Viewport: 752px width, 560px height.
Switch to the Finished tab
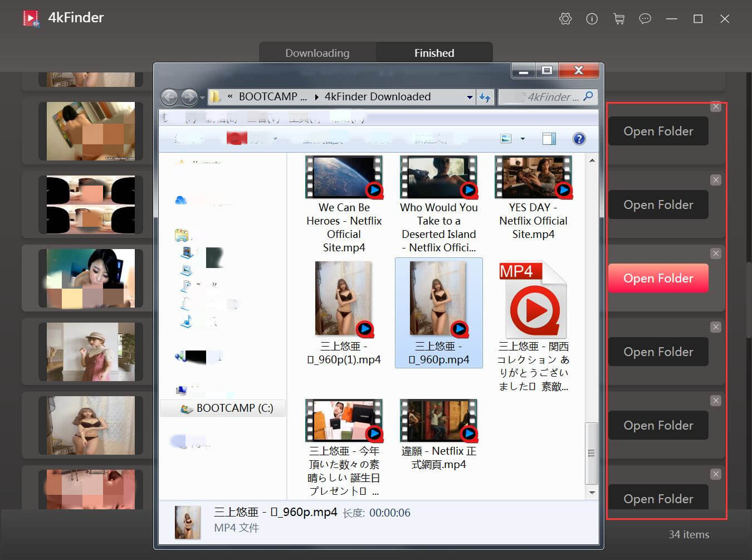[x=434, y=52]
